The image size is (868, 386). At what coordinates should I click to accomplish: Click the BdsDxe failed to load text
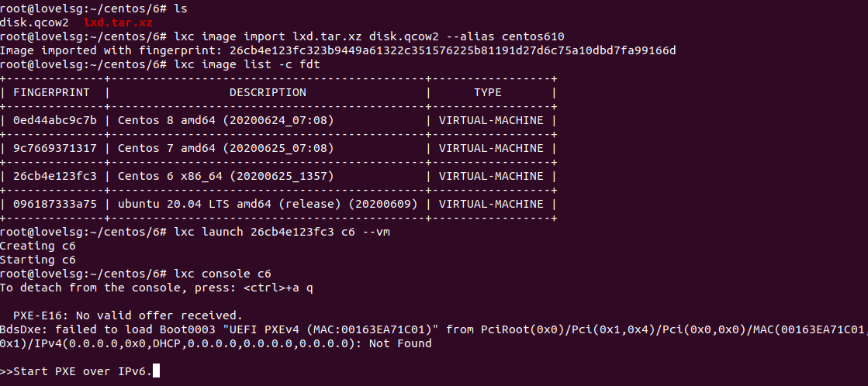[x=78, y=329]
